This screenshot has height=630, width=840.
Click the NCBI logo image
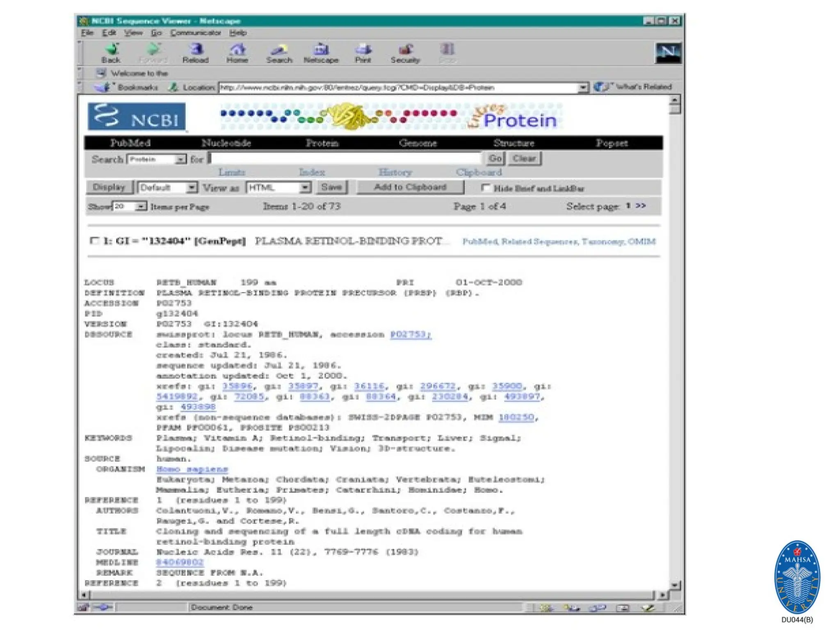coord(137,116)
